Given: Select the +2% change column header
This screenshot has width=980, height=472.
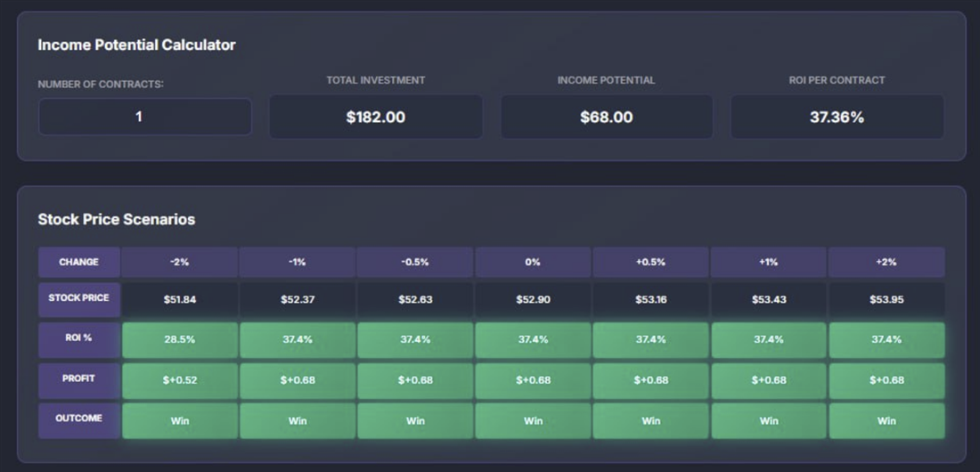Looking at the screenshot, I should click(x=886, y=262).
